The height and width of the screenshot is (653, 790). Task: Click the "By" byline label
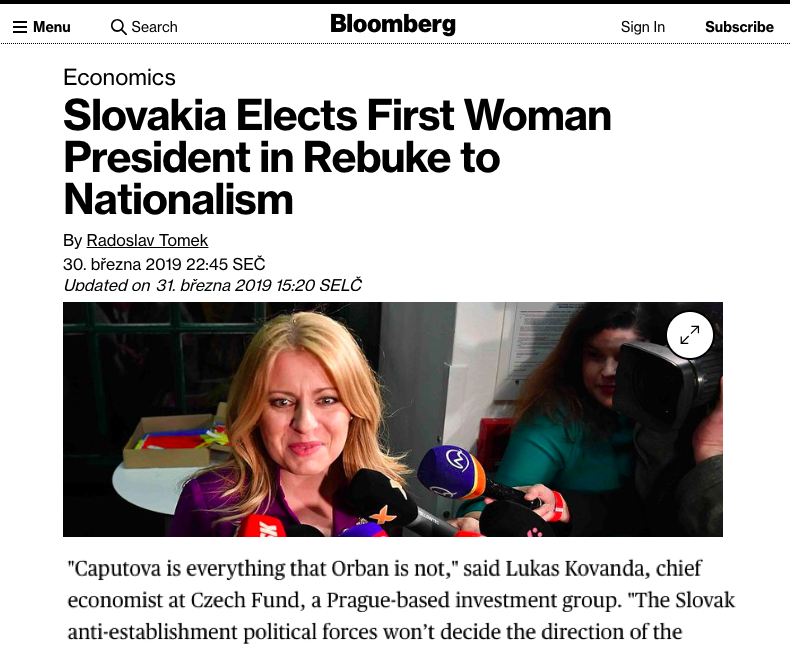click(73, 241)
